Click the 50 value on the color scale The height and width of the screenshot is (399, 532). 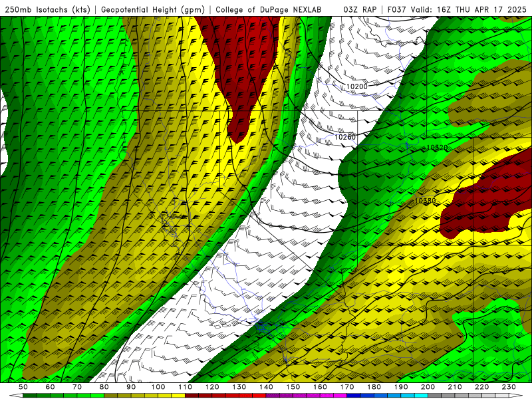click(x=23, y=387)
